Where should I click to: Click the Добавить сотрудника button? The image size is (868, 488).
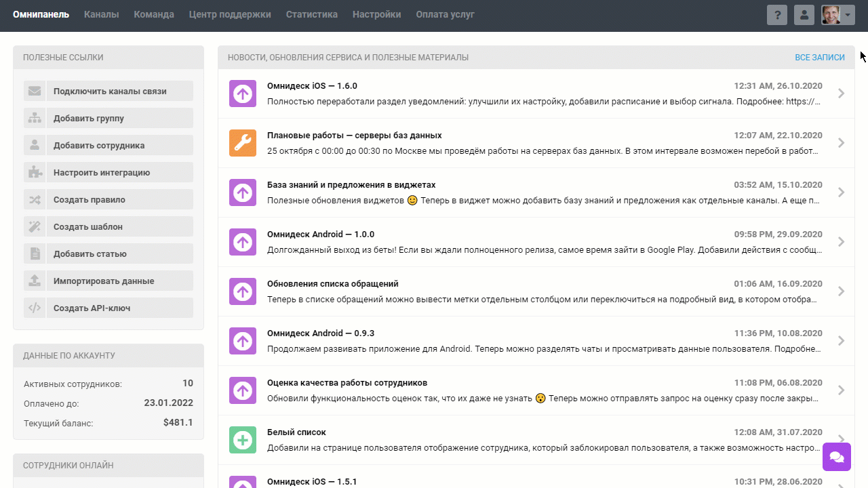pyautogui.click(x=120, y=145)
